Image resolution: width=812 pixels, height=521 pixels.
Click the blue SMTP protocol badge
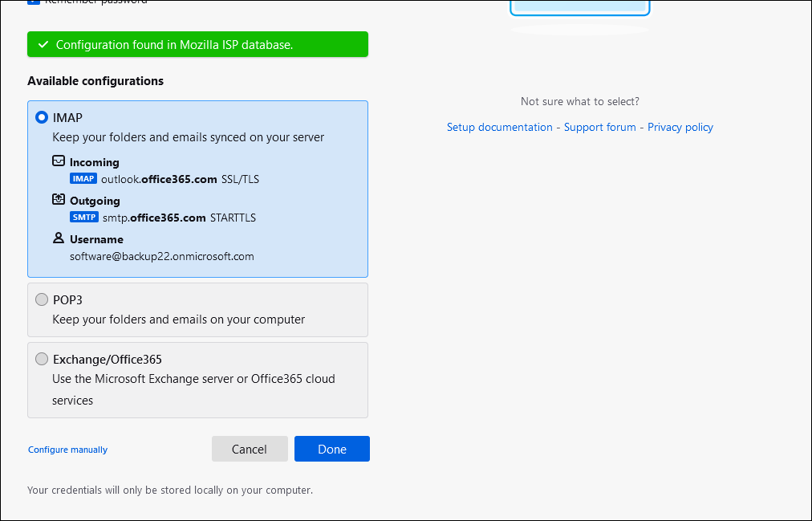84,217
